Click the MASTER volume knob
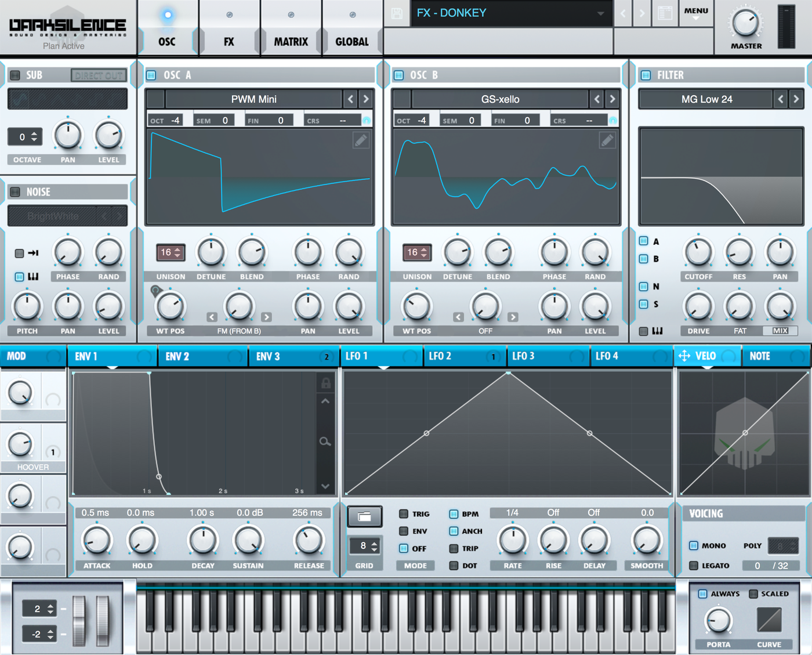Viewport: 812px width, 655px height. 746,23
